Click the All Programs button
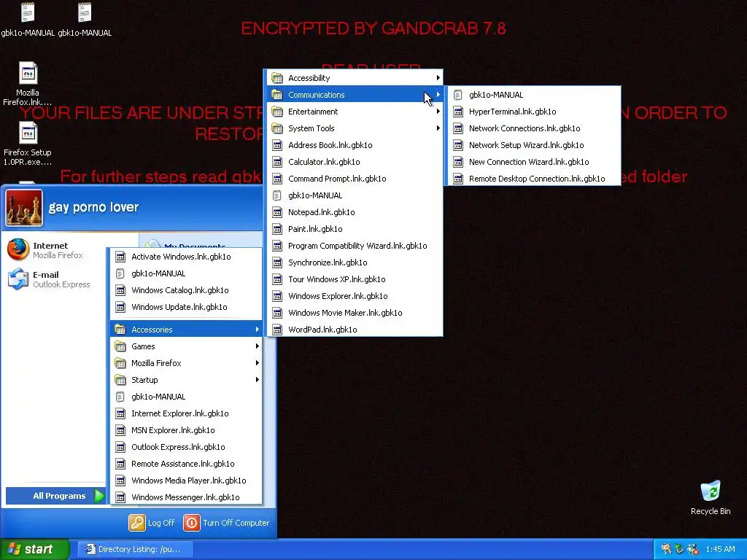This screenshot has height=560, width=747. coord(55,496)
